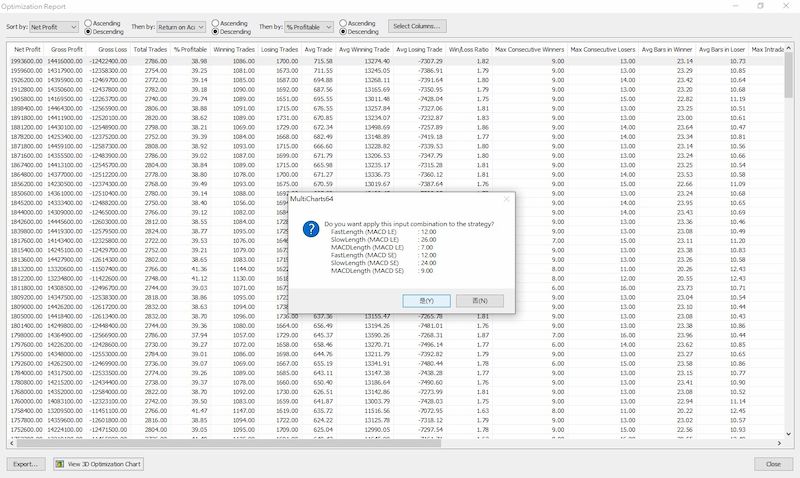800x478 pixels.
Task: Click the Avg Trade column header
Action: coord(318,49)
